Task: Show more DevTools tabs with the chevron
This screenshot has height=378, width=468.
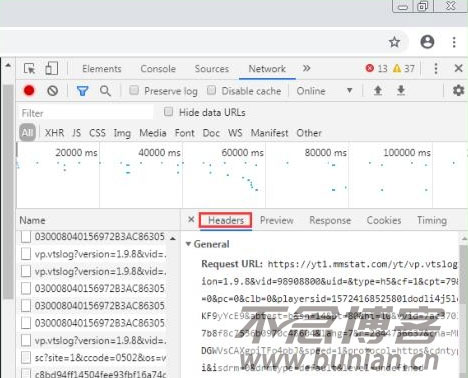Action: [x=306, y=68]
